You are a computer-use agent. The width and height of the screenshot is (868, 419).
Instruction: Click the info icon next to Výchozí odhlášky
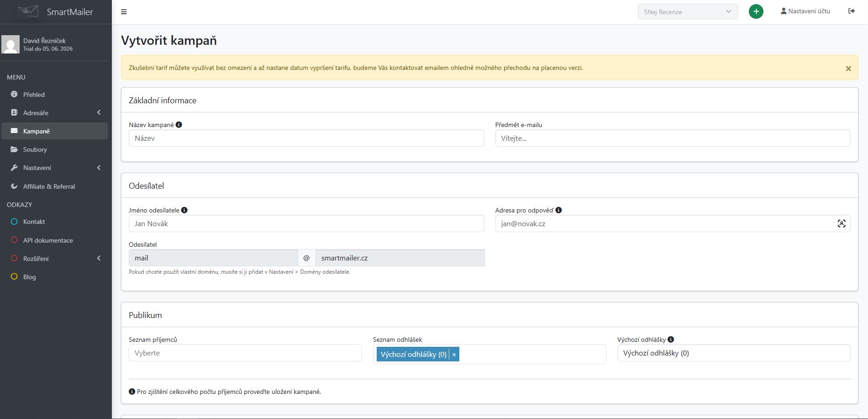click(x=671, y=339)
